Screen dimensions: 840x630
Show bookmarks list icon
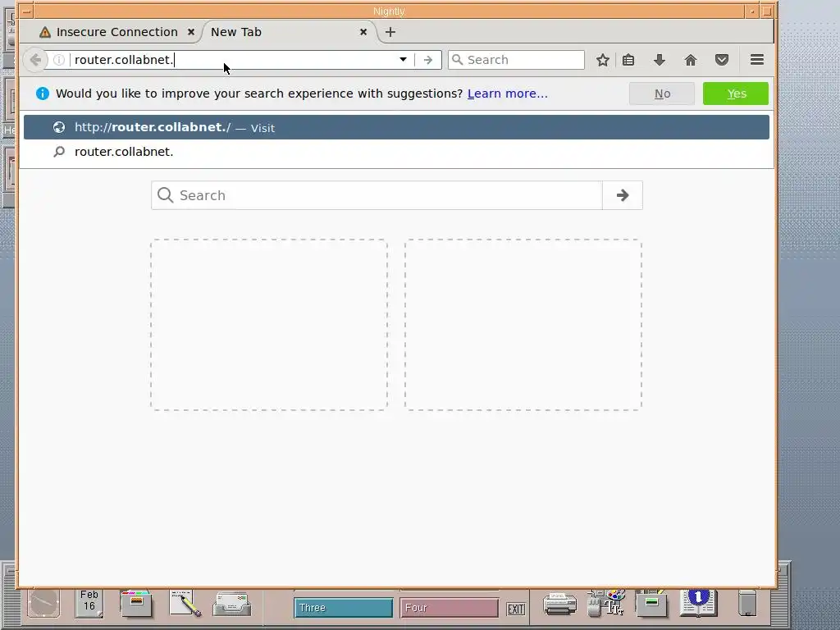pos(628,60)
